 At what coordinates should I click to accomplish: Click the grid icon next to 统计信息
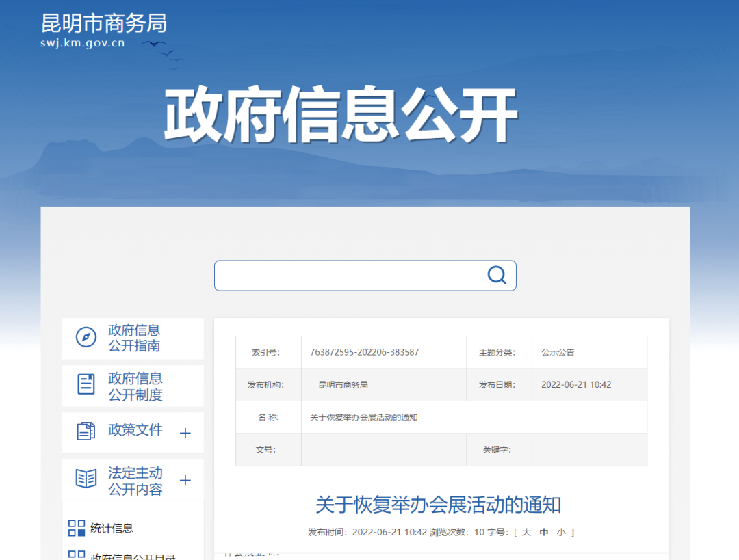77,528
